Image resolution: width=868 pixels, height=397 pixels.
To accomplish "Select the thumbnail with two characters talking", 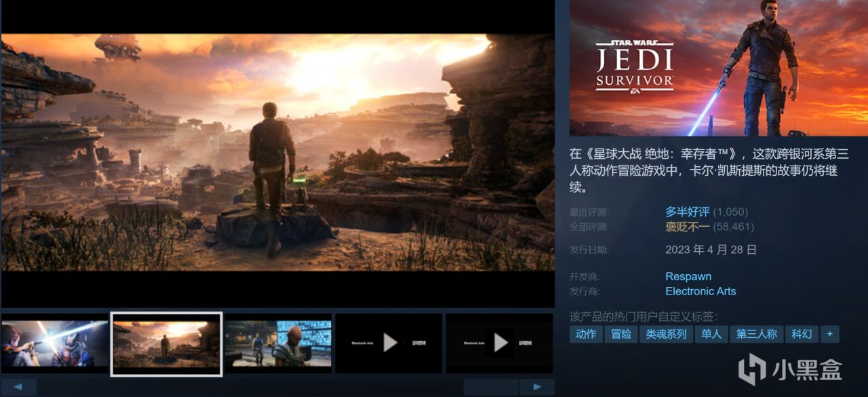I will 278,343.
